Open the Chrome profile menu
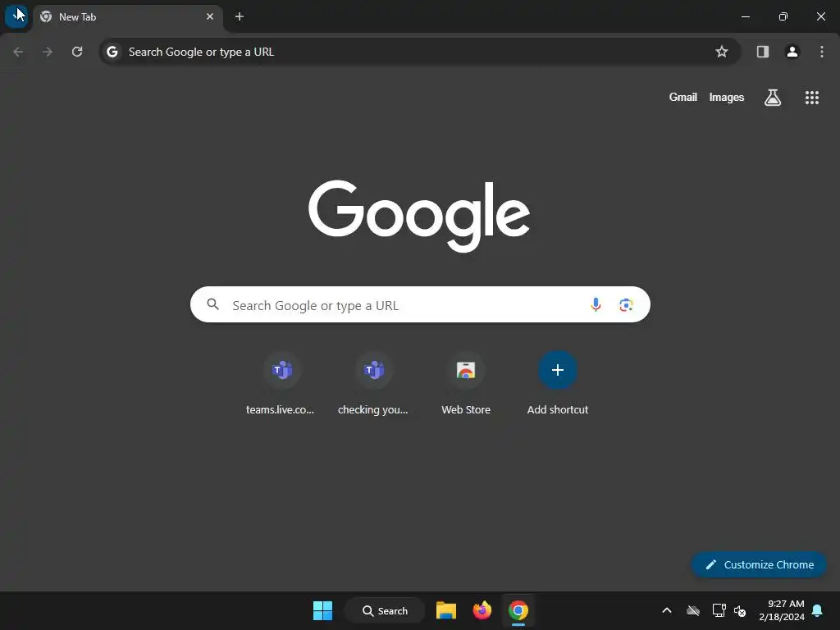 click(x=792, y=52)
